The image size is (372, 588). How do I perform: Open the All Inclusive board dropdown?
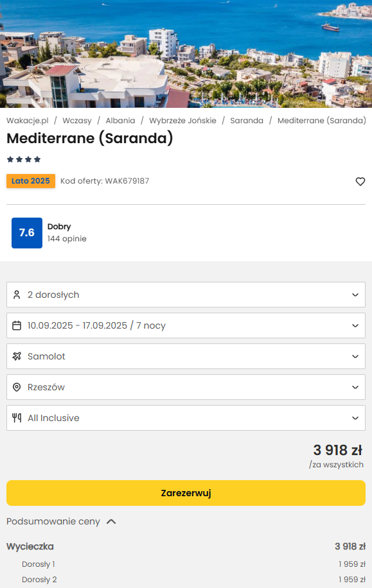186,418
